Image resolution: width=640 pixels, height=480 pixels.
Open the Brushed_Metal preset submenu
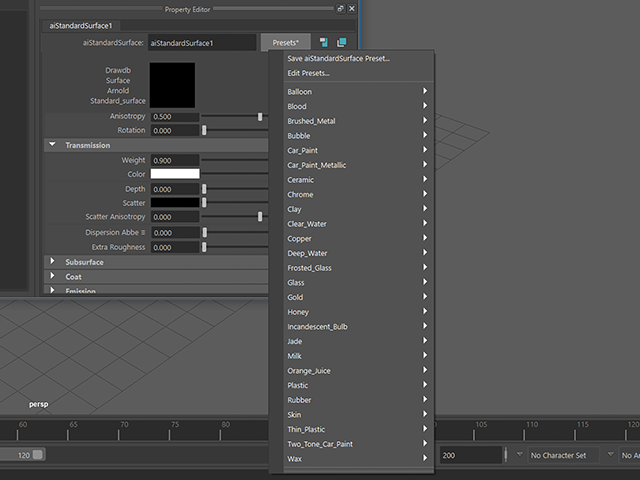click(358, 121)
